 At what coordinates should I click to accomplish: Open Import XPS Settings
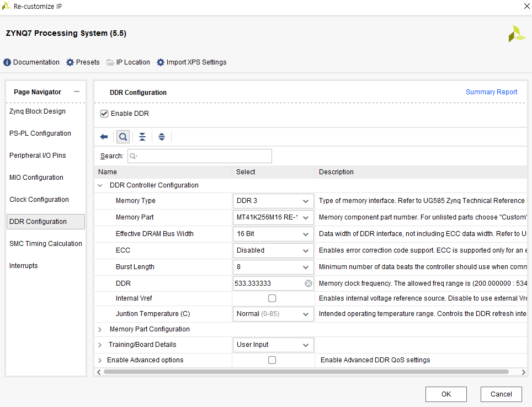[x=196, y=62]
